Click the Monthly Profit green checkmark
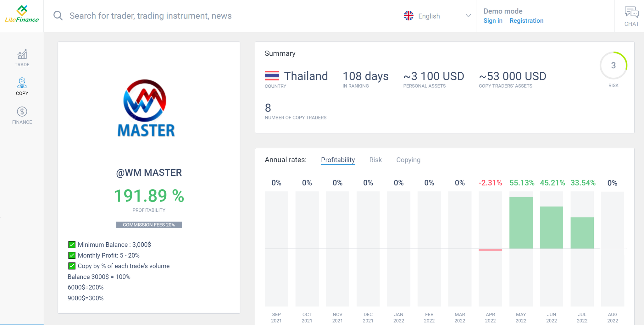Screen dimensions: 644x325 [72, 255]
